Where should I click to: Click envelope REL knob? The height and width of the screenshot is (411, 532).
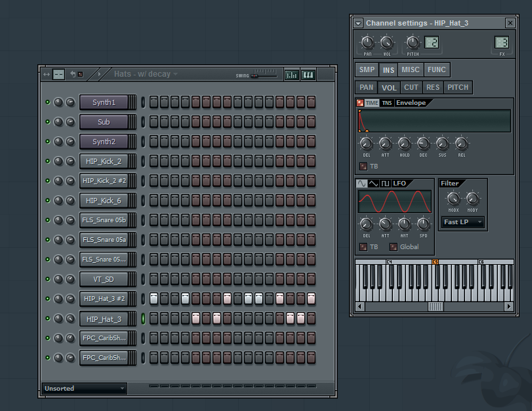461,144
